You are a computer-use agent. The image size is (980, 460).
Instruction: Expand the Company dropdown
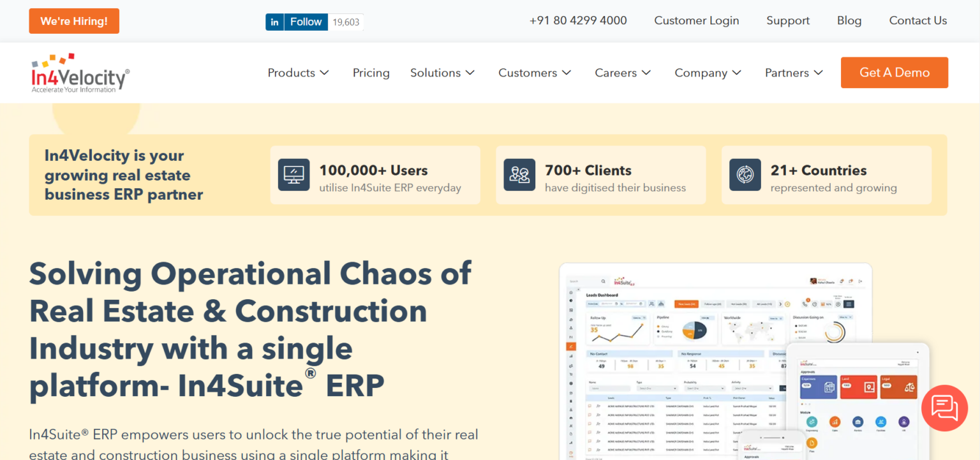707,73
